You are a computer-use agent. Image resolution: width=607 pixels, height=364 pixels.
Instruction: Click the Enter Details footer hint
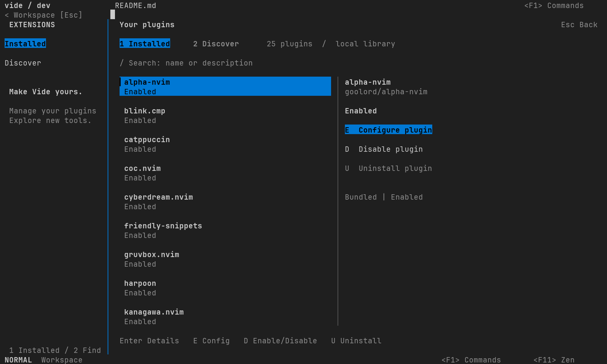click(149, 341)
